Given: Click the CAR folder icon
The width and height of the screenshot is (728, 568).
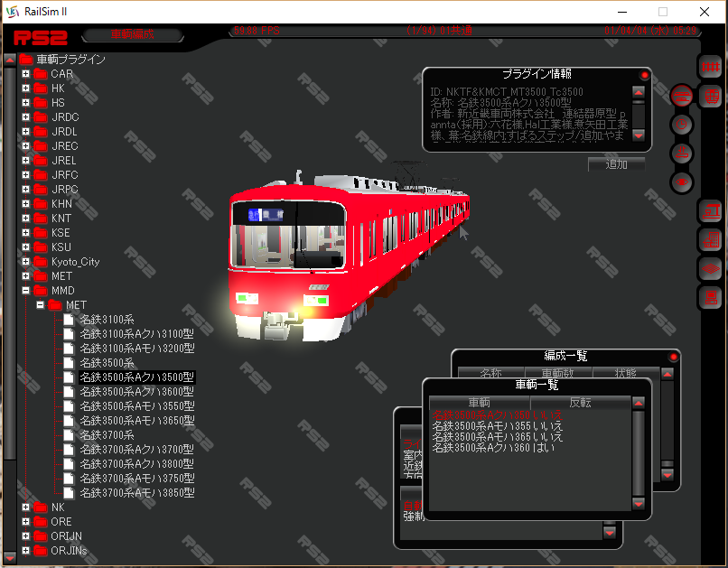Looking at the screenshot, I should [41, 74].
